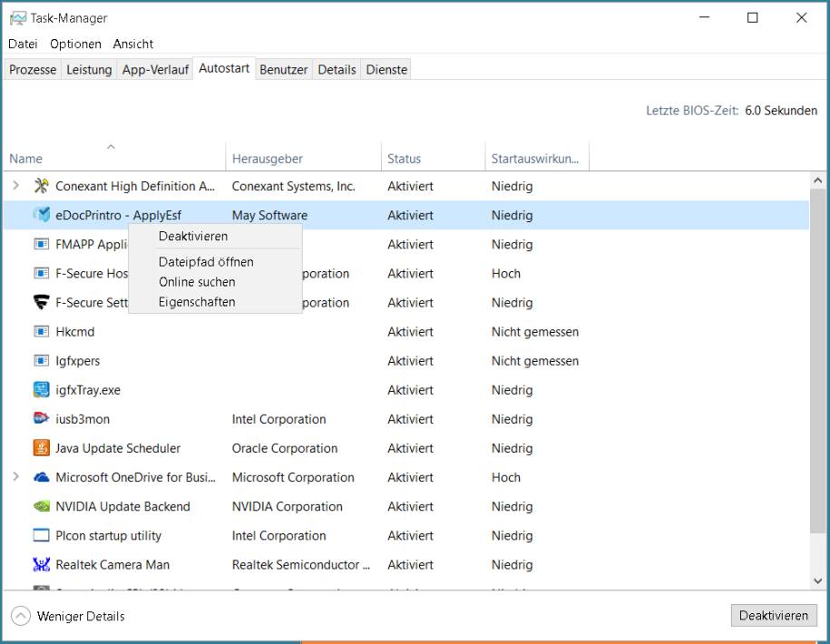Expand the Conexant High Definition entry
The image size is (830, 644).
15,186
